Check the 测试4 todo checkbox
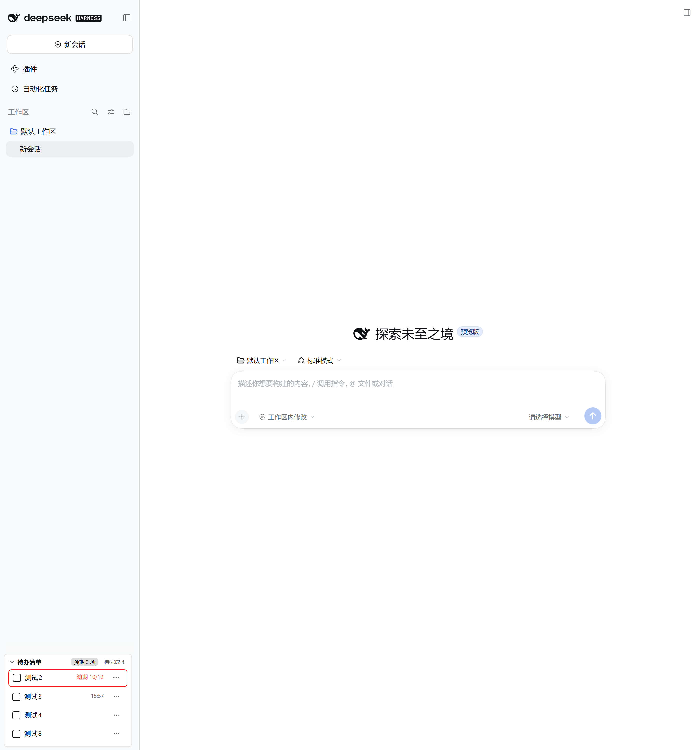Screen dimensions: 700x750 16,715
